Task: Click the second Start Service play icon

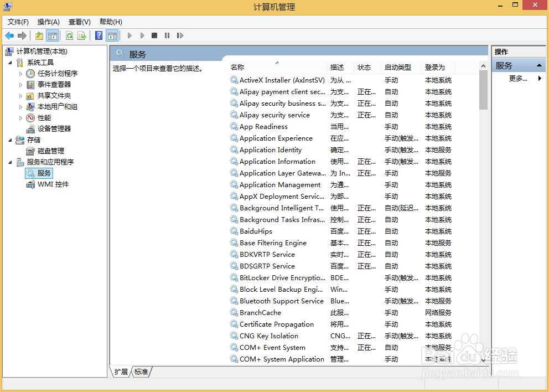Action: tap(142, 35)
